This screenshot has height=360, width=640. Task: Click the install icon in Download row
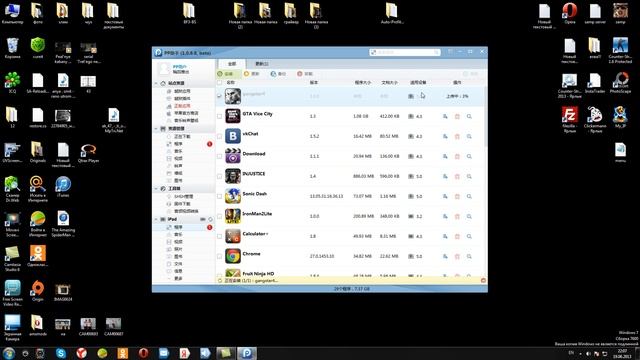(x=445, y=156)
